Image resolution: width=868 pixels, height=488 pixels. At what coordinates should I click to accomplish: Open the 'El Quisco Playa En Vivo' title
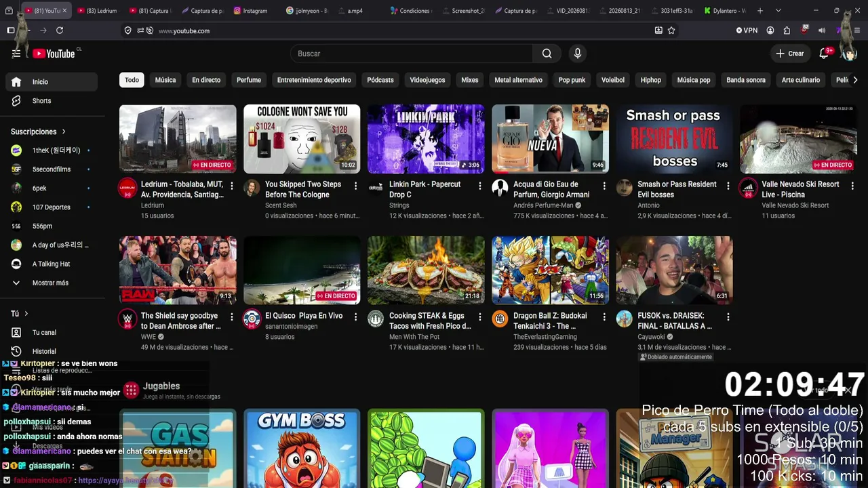pos(304,316)
